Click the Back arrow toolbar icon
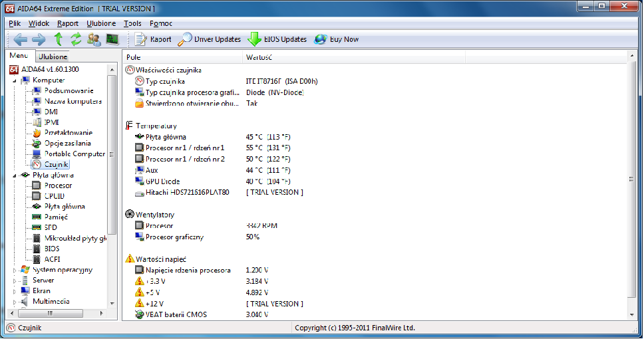 click(20, 39)
